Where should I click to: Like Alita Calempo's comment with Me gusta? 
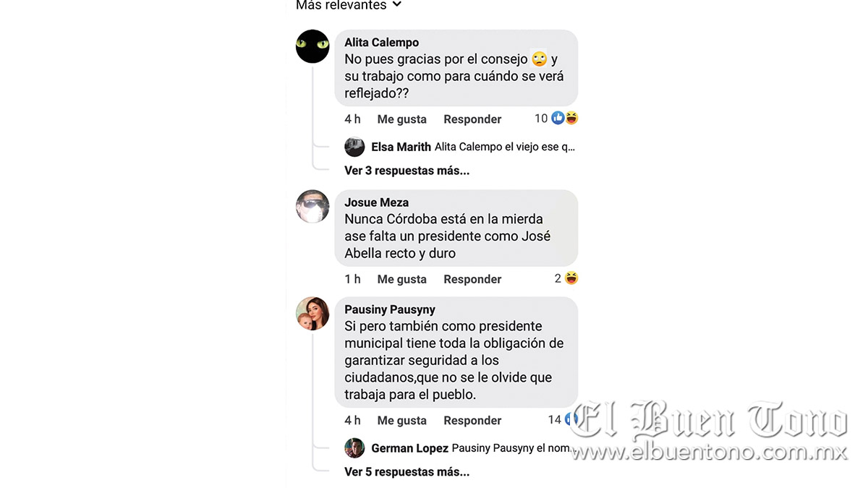[402, 119]
